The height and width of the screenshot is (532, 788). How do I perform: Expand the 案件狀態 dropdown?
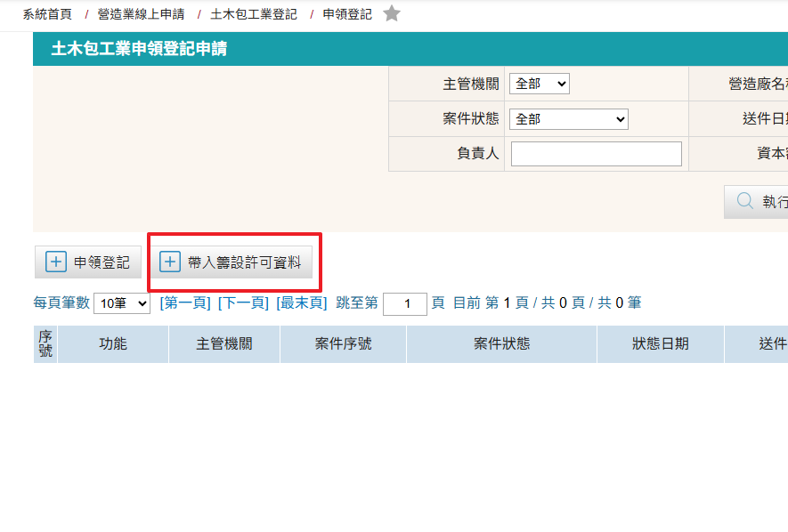[x=568, y=119]
